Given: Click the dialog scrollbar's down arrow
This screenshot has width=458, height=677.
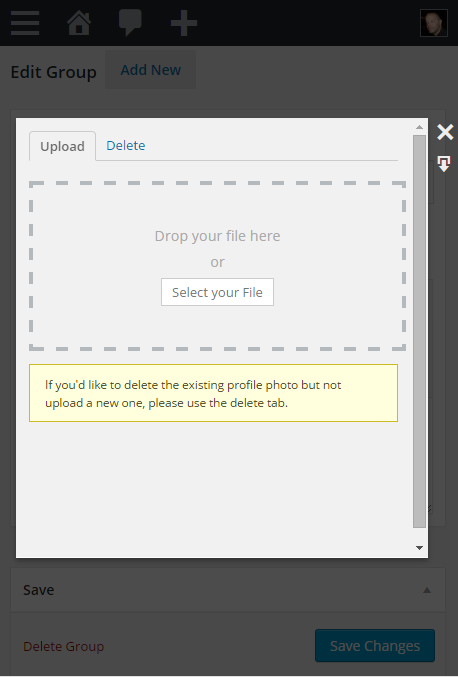Looking at the screenshot, I should tap(419, 548).
